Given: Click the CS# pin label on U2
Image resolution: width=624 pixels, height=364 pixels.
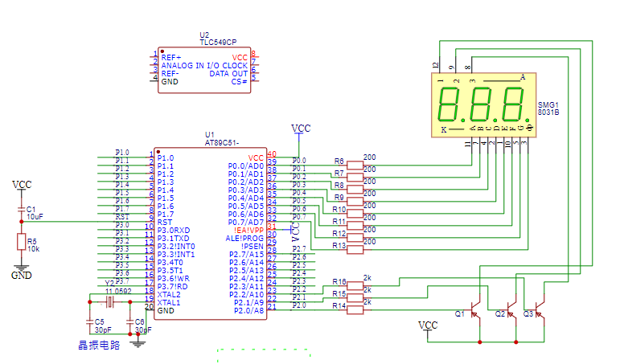Looking at the screenshot, I should click(x=239, y=81).
